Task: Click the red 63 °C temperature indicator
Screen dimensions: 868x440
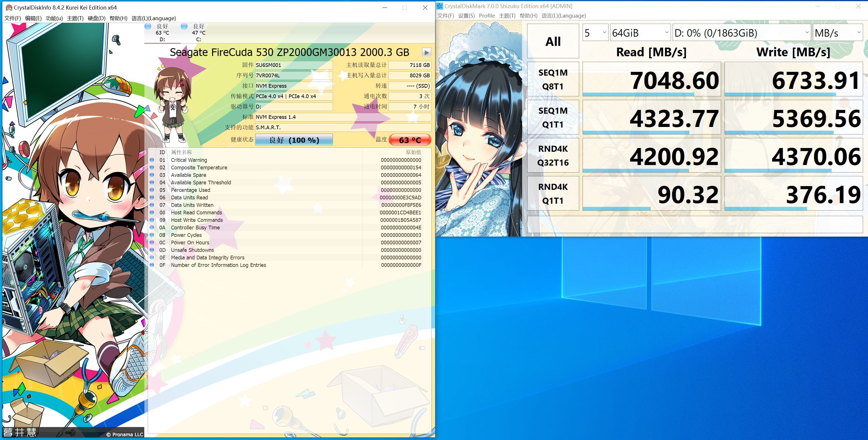Action: coord(410,140)
